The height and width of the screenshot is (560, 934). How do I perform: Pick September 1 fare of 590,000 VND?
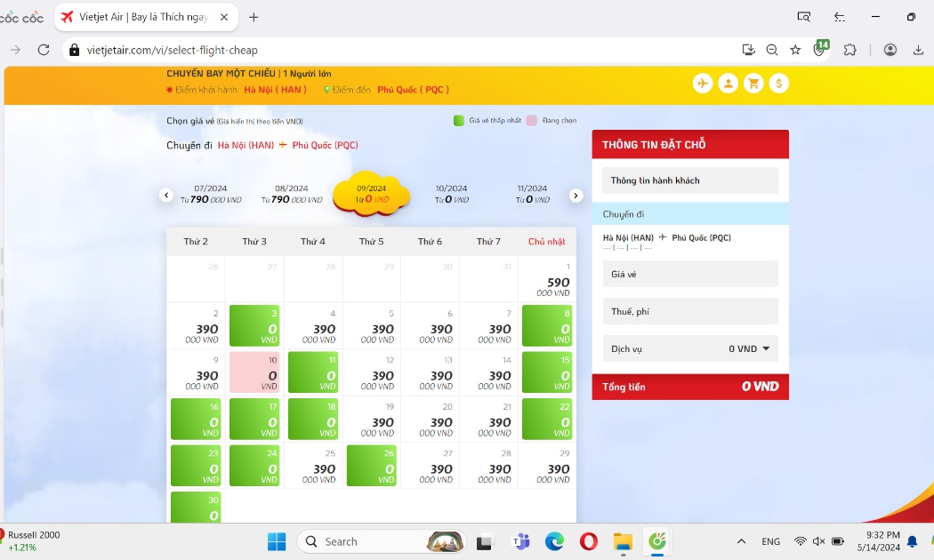point(547,279)
